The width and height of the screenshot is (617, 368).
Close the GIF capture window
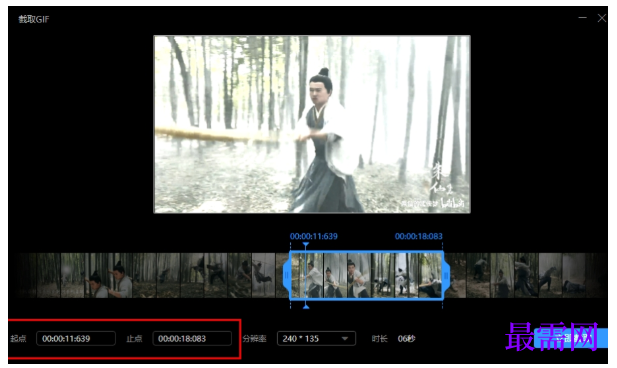click(602, 18)
